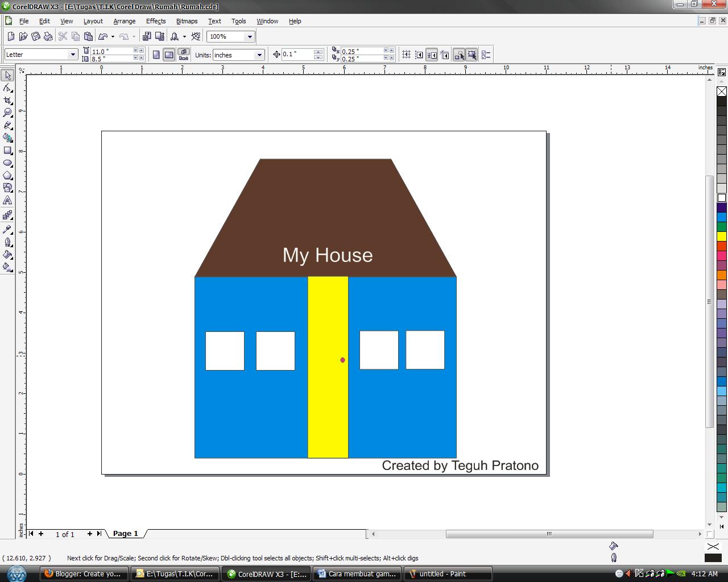Pick the Ellipse tool

click(x=7, y=163)
